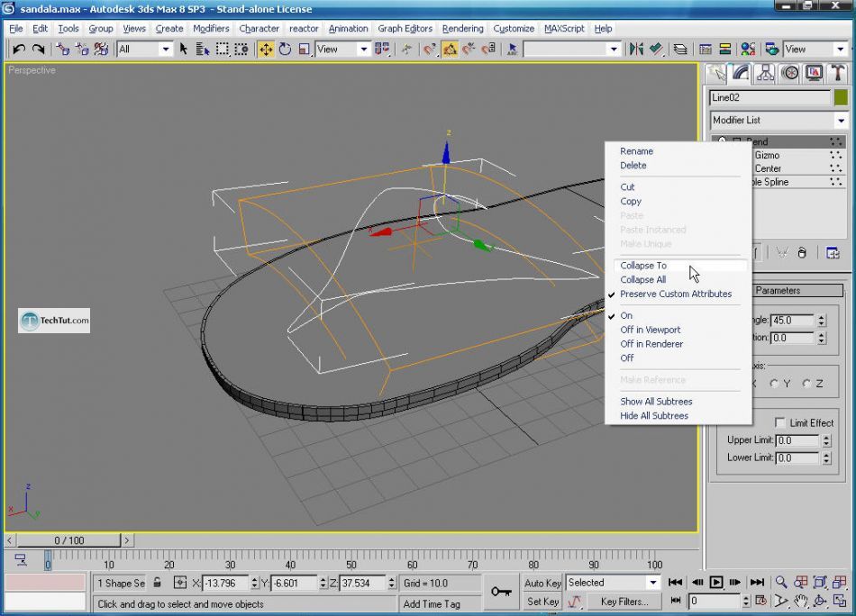
Task: Click the Line02 object color swatch
Action: pos(841,97)
